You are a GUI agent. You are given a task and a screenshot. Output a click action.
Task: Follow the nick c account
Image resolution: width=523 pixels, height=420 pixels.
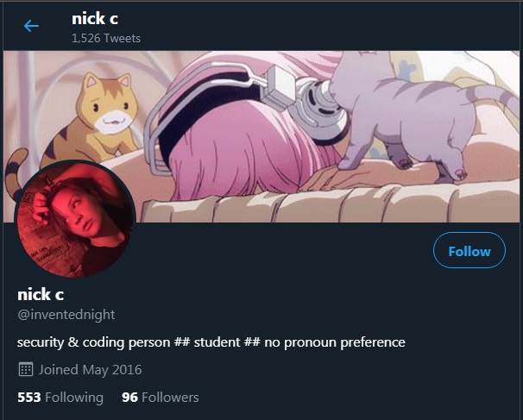[x=469, y=250]
